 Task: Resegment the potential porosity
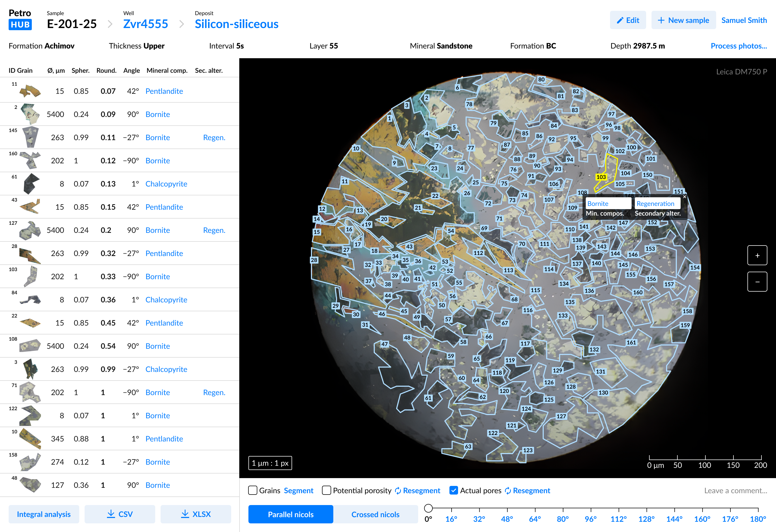417,490
